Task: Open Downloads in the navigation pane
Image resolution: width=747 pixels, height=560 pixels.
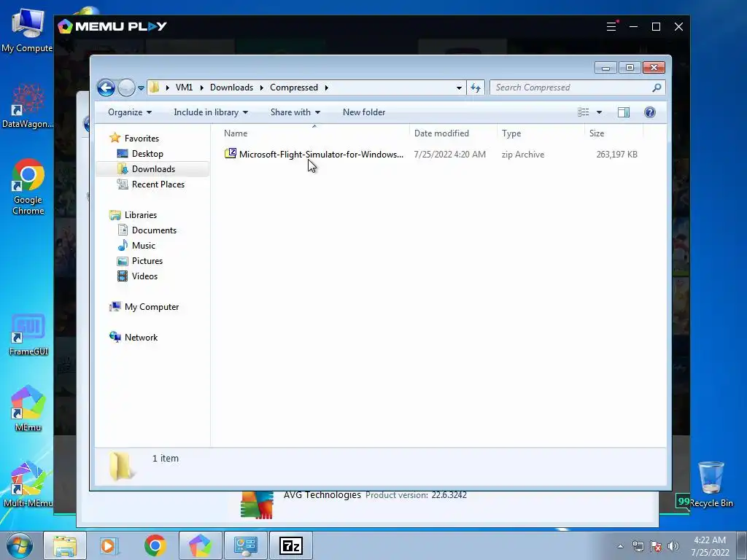Action: point(153,169)
